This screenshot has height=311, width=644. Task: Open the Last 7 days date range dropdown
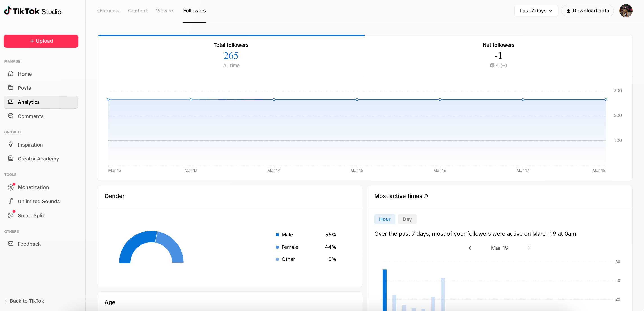point(536,11)
